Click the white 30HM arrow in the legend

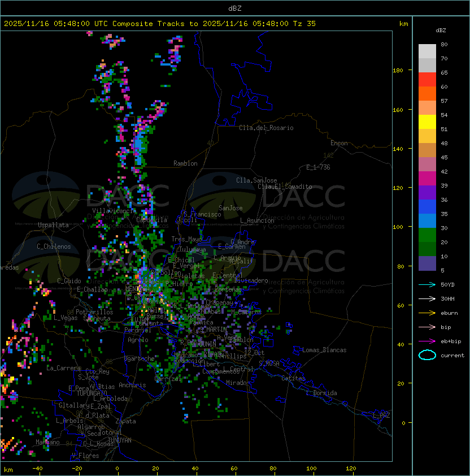tap(427, 298)
